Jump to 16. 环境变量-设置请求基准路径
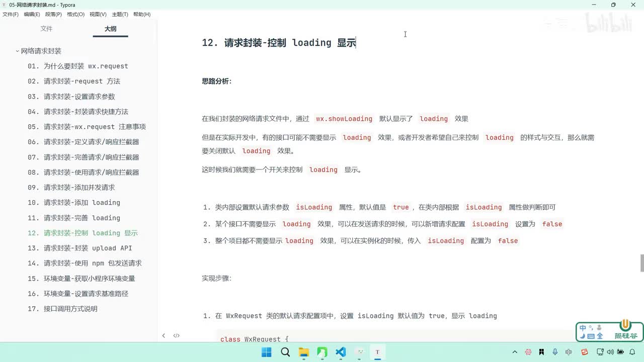This screenshot has height=362, width=644. point(78,294)
